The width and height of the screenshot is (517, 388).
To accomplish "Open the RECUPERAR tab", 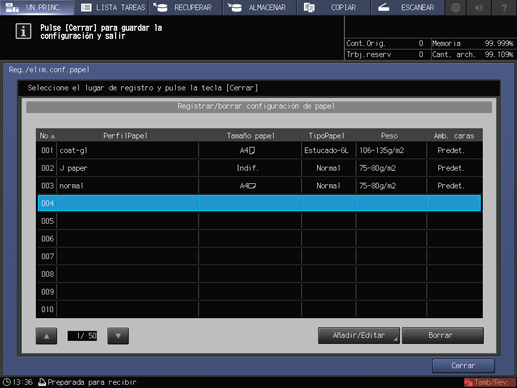I will [x=185, y=7].
